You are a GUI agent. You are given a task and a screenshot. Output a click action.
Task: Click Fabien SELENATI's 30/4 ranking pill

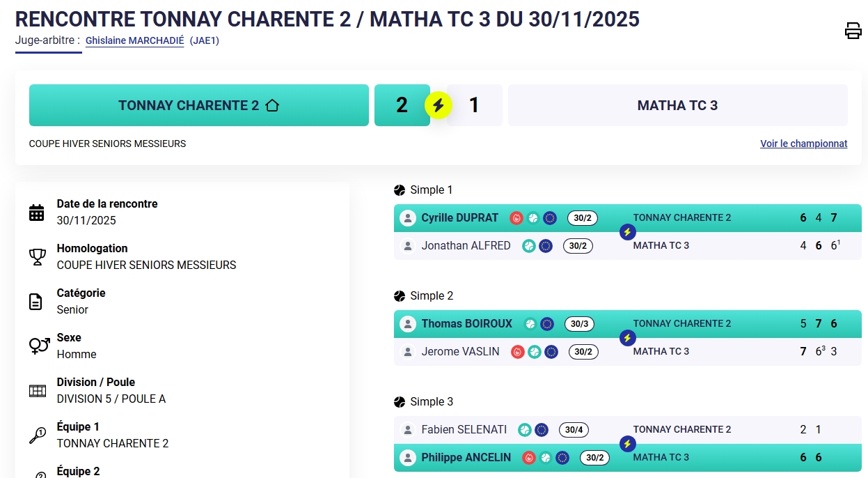[574, 430]
